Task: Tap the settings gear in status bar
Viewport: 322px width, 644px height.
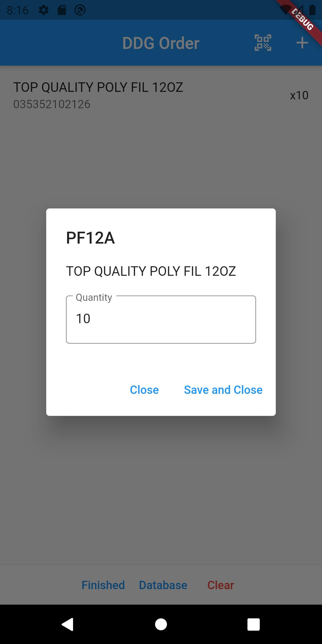Action: (44, 10)
